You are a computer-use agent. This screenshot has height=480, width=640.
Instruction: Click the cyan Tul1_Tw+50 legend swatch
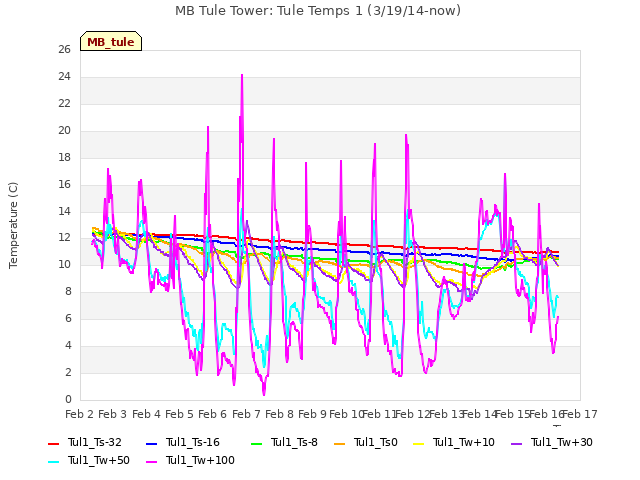(54, 461)
